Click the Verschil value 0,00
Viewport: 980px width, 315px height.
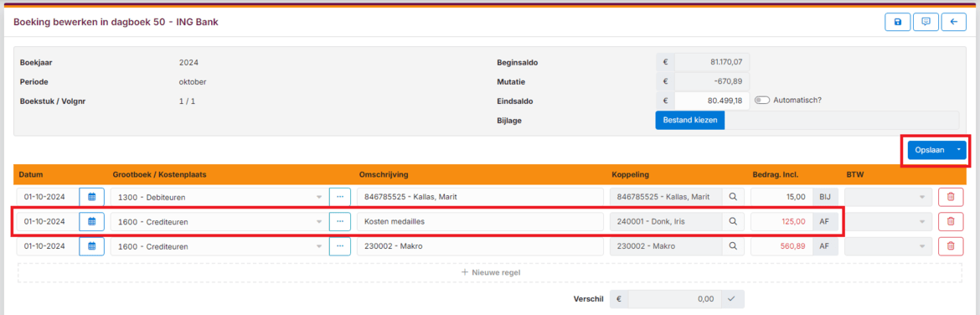coord(674,299)
